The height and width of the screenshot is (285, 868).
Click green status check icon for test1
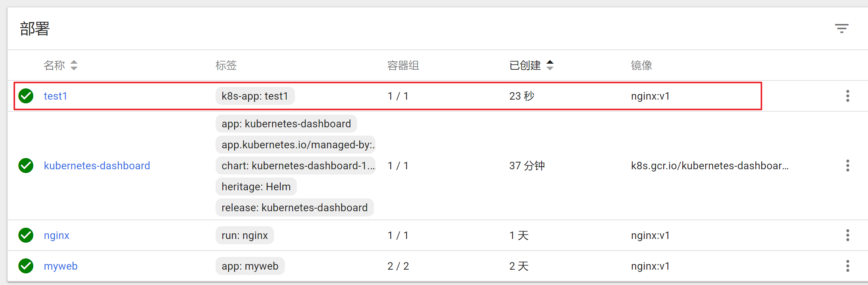point(26,96)
